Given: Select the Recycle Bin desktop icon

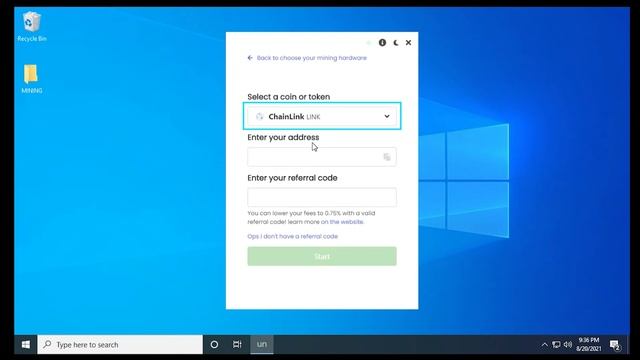Looking at the screenshot, I should (32, 27).
